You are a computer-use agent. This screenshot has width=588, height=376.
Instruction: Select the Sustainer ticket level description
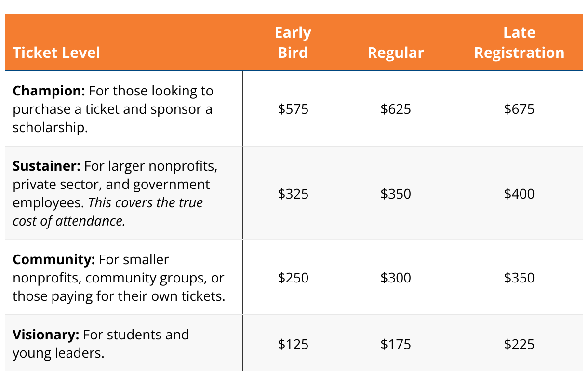coord(115,193)
